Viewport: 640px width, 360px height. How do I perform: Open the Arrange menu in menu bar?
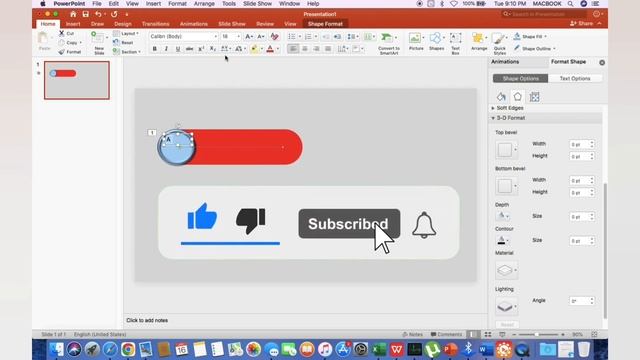pos(204,4)
